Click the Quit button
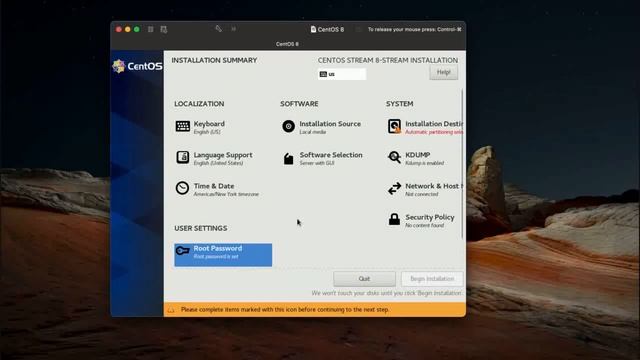640x360 pixels. pyautogui.click(x=364, y=279)
